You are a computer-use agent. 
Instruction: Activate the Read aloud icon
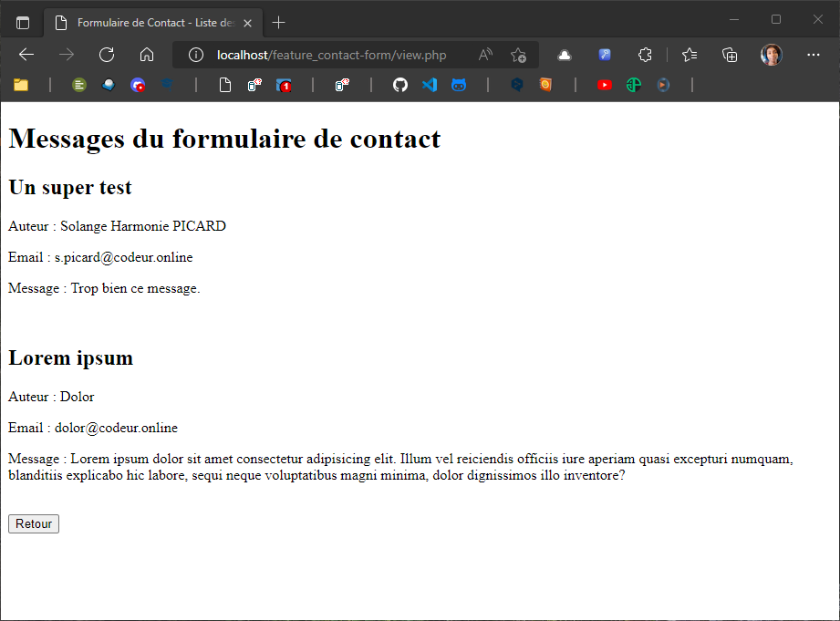(x=485, y=55)
